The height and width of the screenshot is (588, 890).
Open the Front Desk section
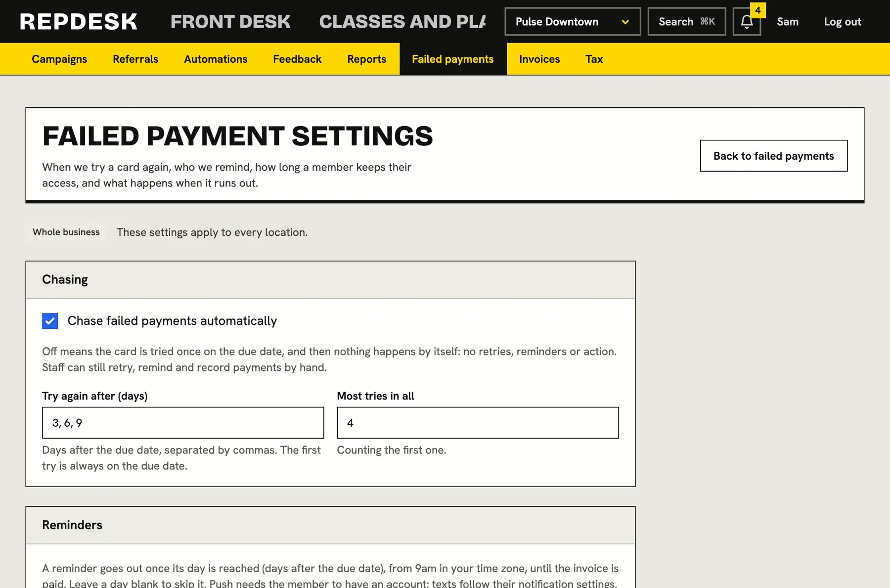pos(230,22)
